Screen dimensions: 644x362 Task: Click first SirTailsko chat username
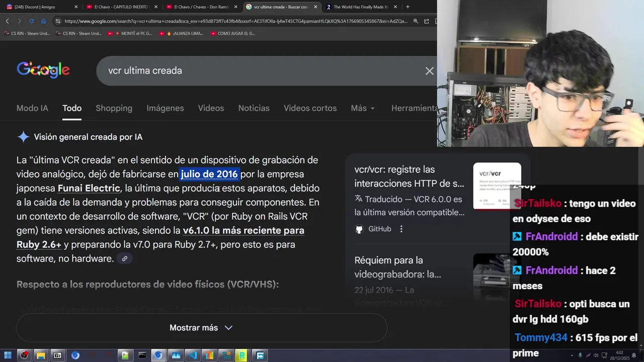tap(538, 204)
